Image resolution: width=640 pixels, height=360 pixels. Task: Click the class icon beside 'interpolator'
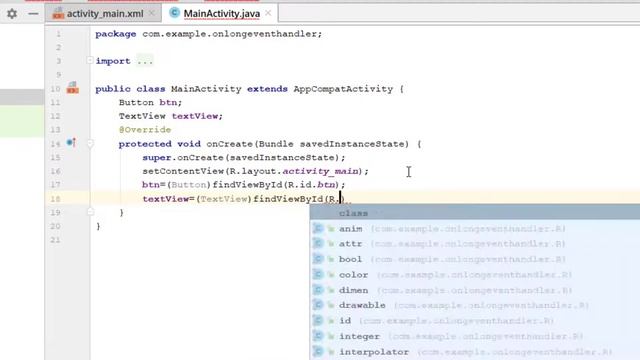pyautogui.click(x=318, y=352)
